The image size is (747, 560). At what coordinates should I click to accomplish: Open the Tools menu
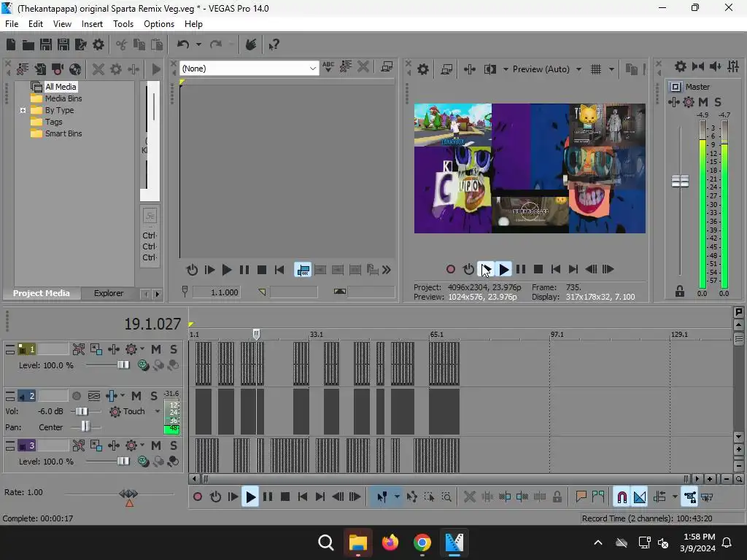(123, 24)
